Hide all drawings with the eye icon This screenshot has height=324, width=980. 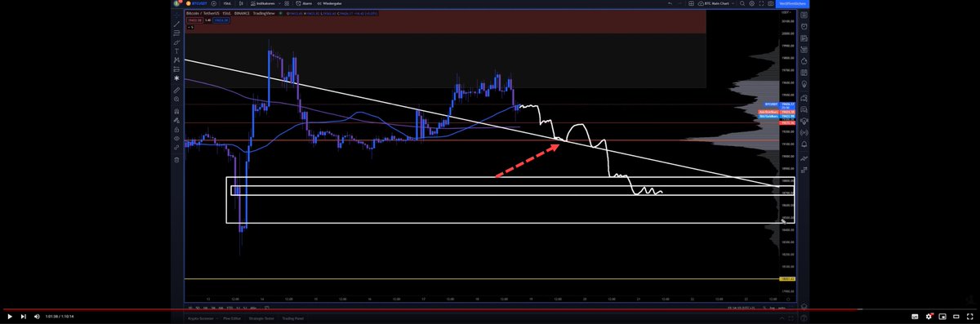click(176, 139)
